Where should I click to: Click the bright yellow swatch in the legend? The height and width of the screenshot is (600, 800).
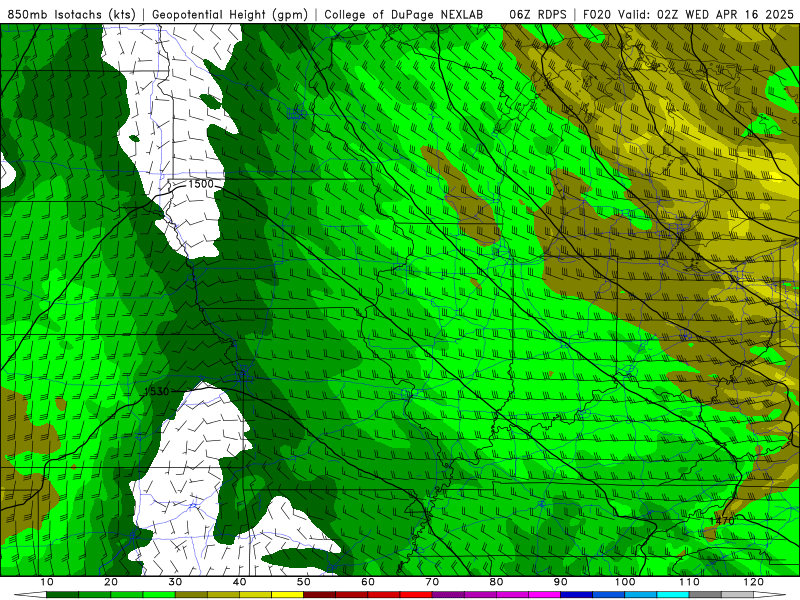287,595
